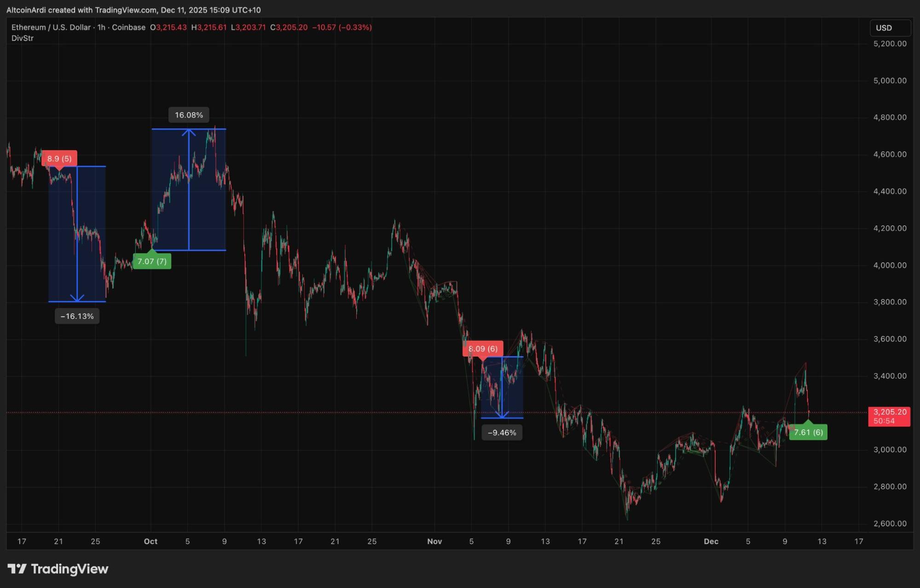920x588 pixels.
Task: Click the Dec label on time axis
Action: pos(711,542)
